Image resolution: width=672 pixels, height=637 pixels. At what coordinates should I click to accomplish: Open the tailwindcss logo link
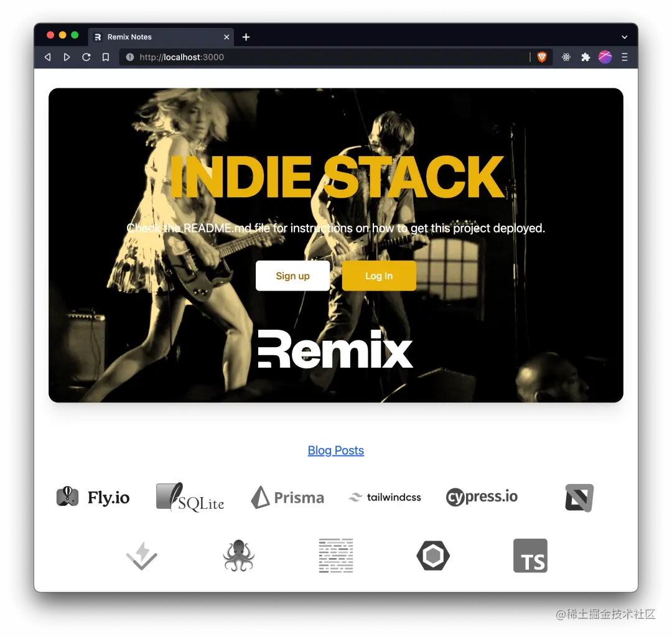coord(385,497)
